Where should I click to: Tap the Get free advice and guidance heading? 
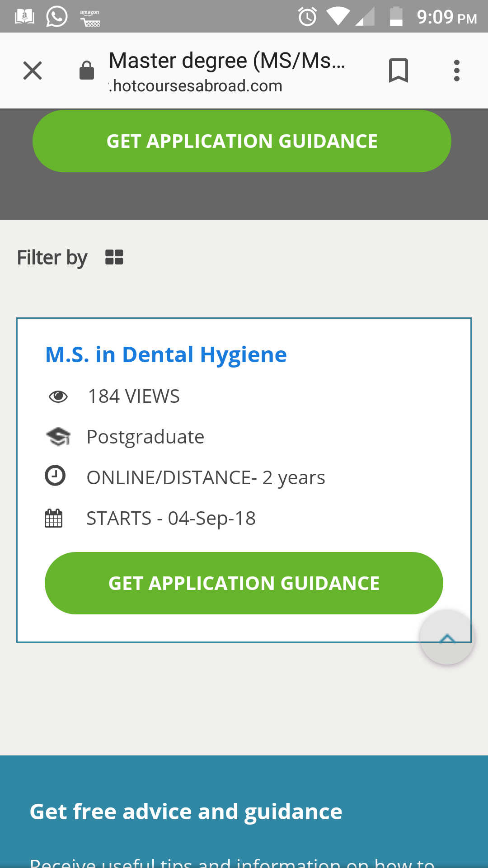(x=186, y=812)
